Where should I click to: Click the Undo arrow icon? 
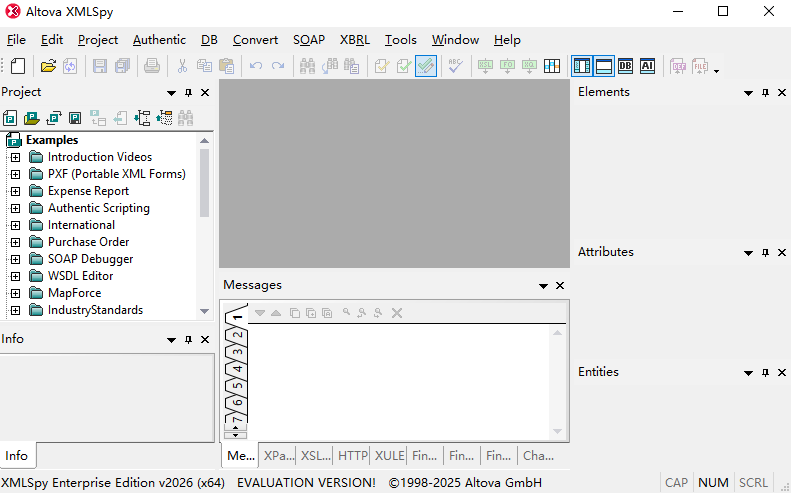256,66
